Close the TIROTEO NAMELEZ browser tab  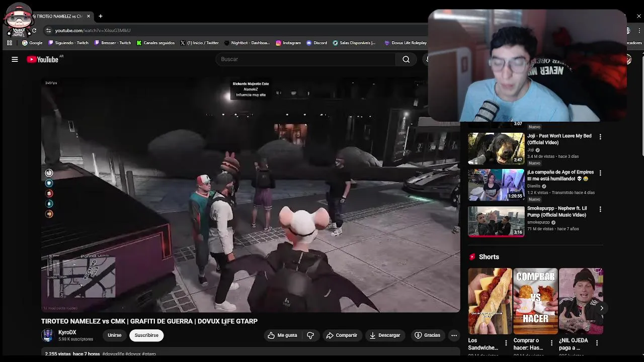tap(89, 16)
